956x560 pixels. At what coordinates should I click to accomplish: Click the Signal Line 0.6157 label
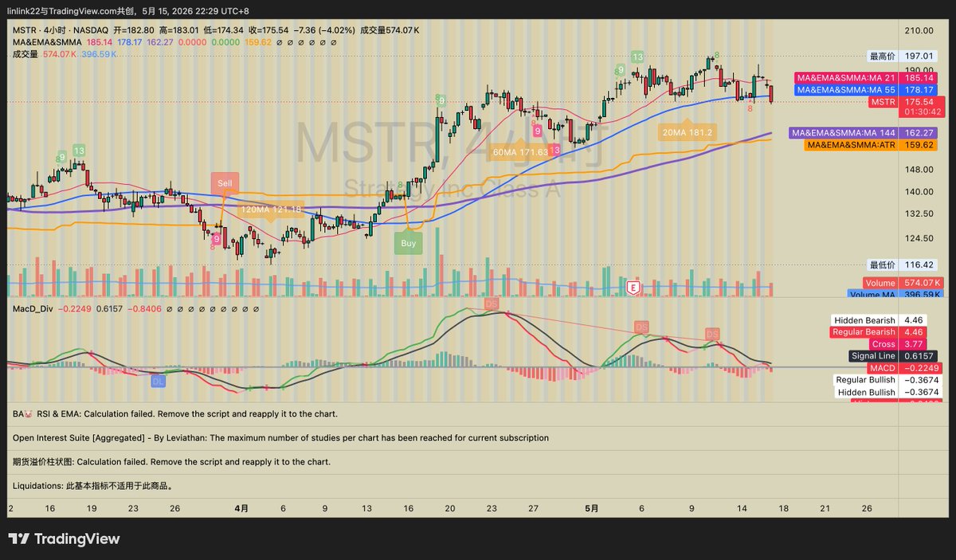point(895,356)
